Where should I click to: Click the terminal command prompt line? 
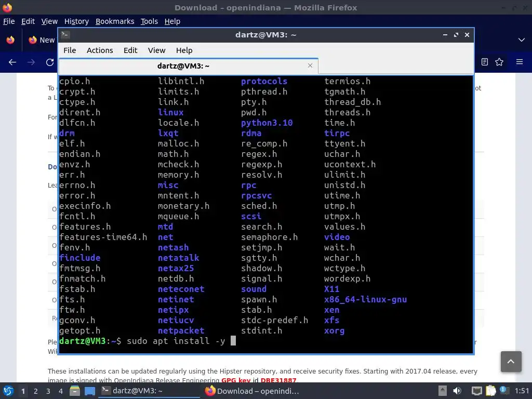(x=265, y=341)
